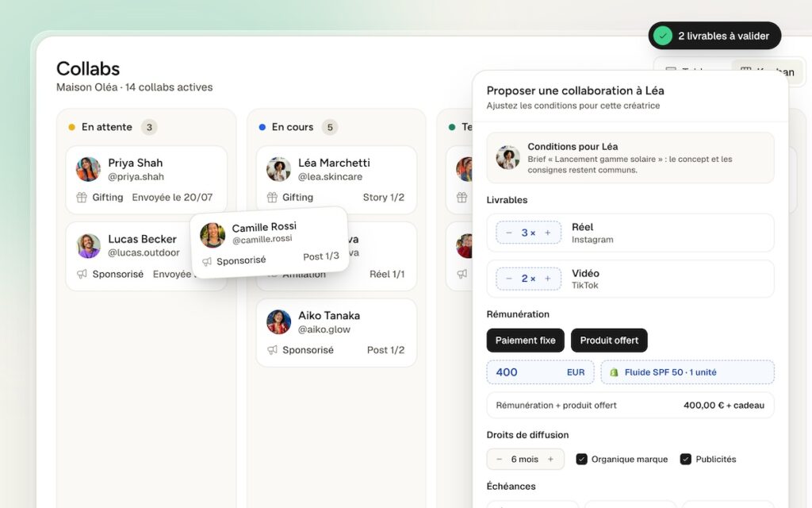The image size is (812, 508).
Task: Click Léa's avatar in the Conditions pour Léa box
Action: coord(507,157)
